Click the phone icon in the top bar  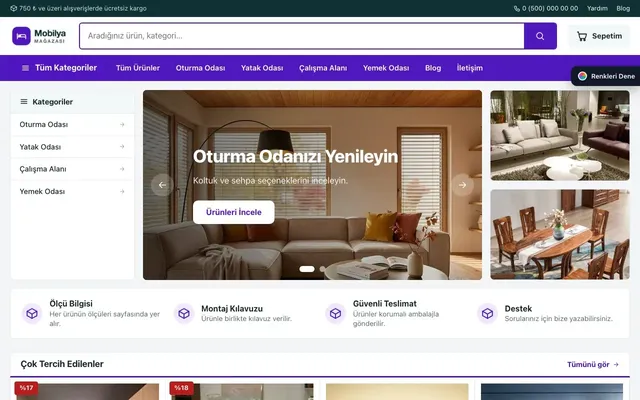517,8
